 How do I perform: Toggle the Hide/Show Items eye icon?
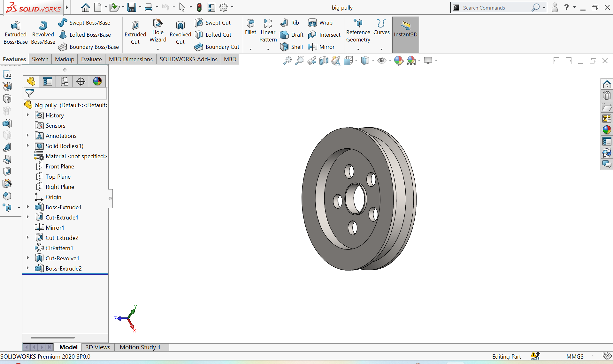[x=381, y=61]
